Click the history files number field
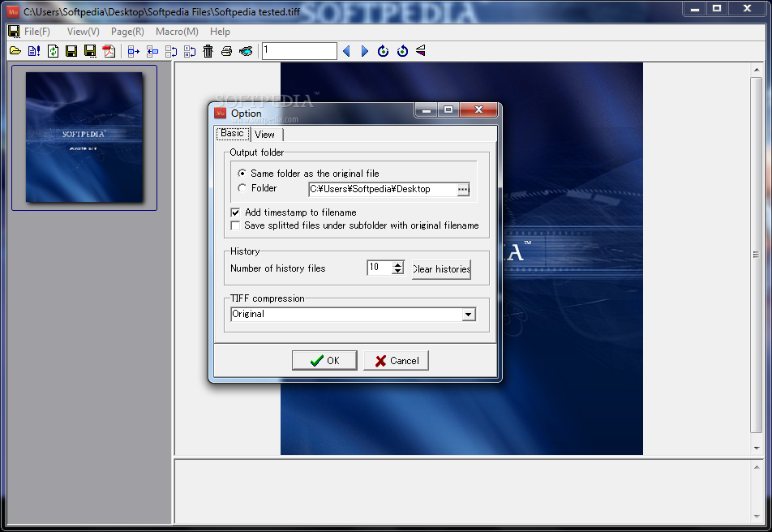This screenshot has height=532, width=772. point(380,268)
